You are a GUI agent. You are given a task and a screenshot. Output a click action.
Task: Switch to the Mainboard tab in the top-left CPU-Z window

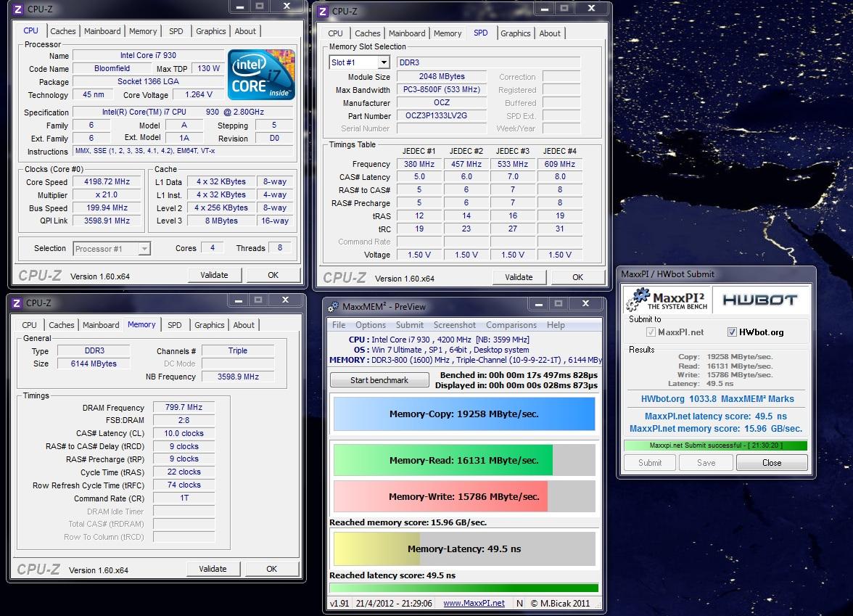coord(102,32)
